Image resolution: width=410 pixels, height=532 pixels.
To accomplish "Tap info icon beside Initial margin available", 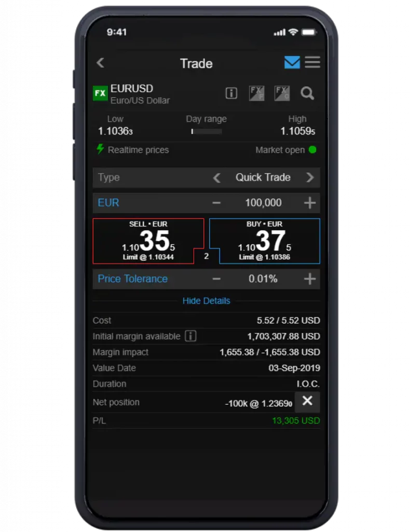I will [x=190, y=336].
